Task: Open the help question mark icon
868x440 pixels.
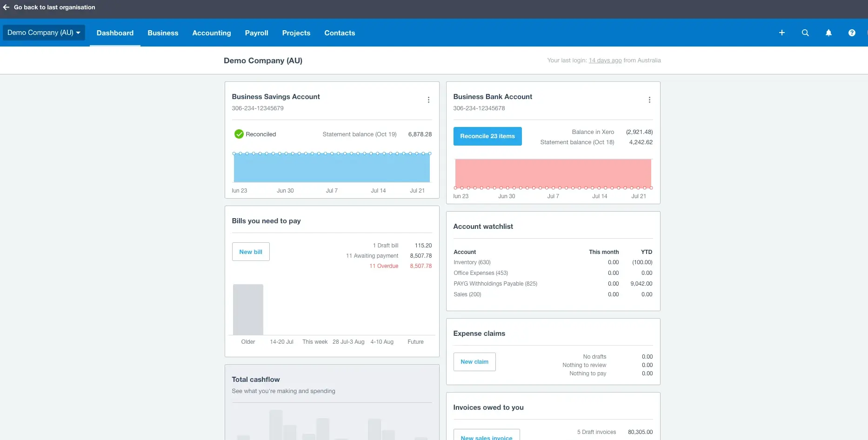Action: click(x=852, y=33)
